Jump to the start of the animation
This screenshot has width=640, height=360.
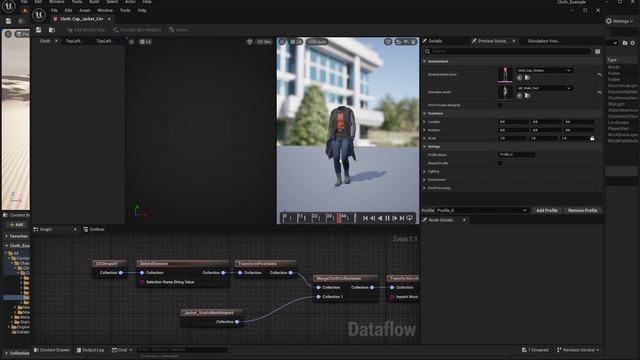click(x=365, y=218)
